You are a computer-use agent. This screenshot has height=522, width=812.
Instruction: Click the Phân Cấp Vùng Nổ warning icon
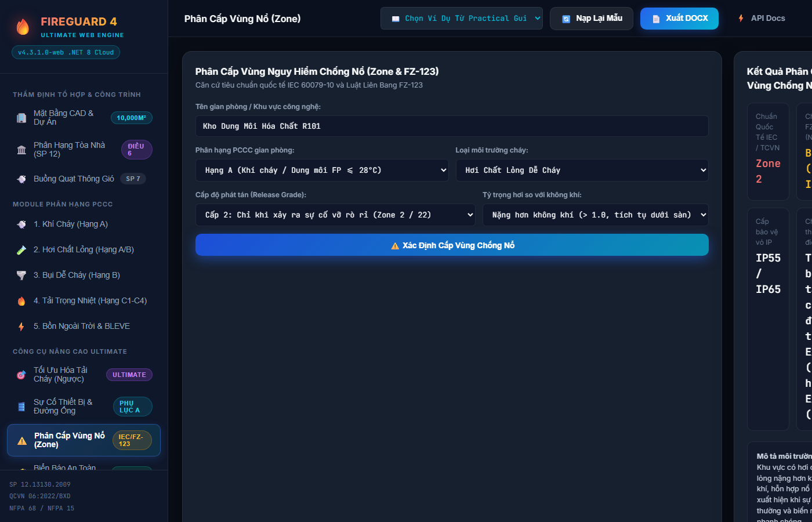(22, 440)
